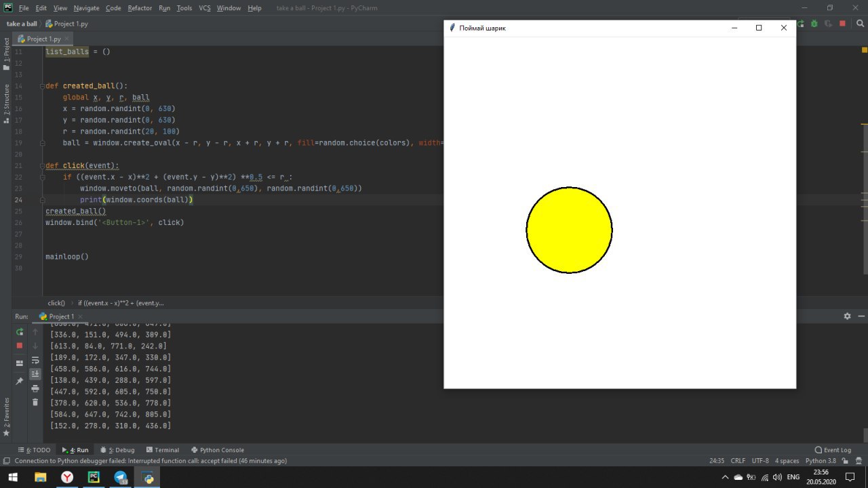Open the File menu

click(24, 8)
